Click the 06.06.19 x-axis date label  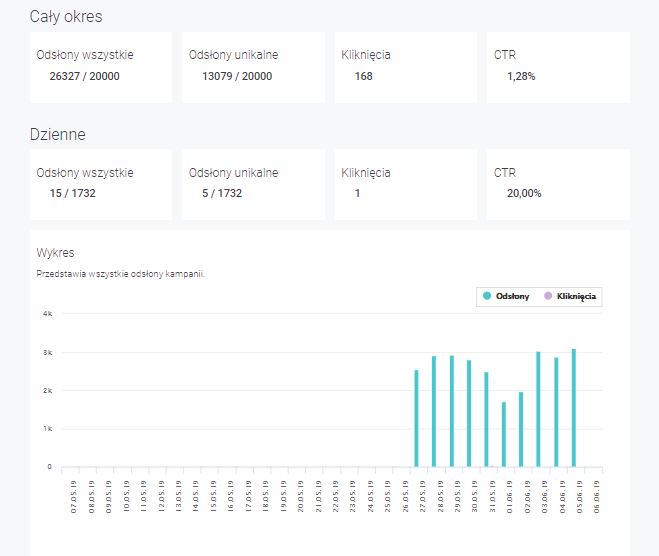coord(597,495)
